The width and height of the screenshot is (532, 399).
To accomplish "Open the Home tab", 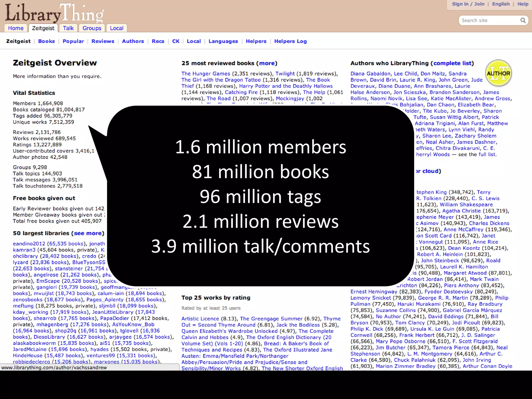I will coord(16,28).
